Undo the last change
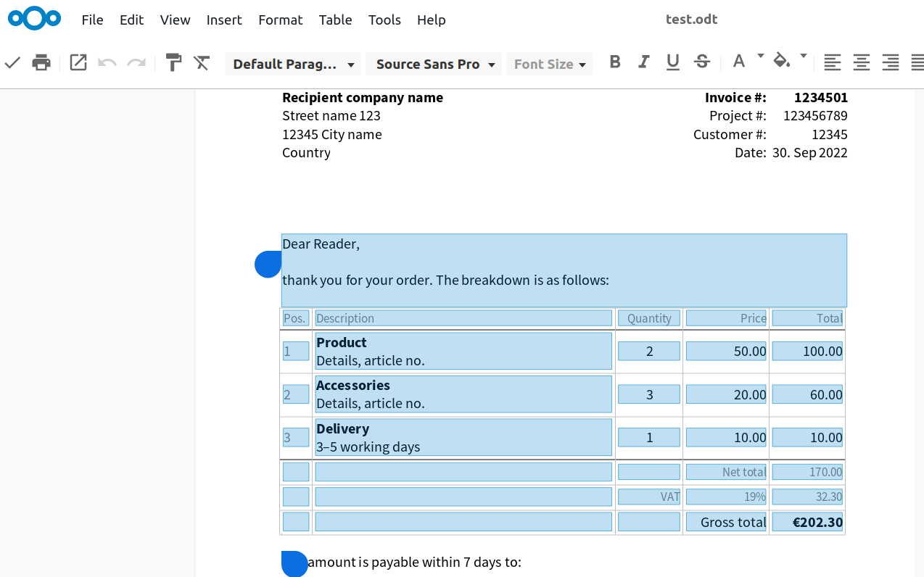 click(107, 63)
